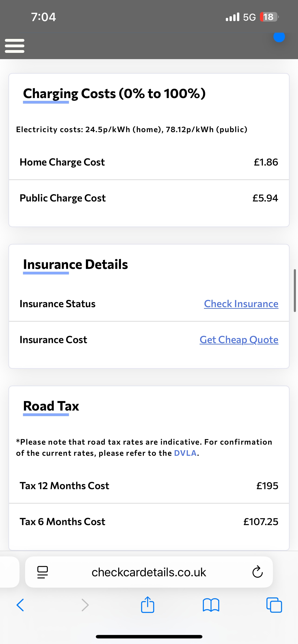
Task: Open the page reader options icon
Action: tap(42, 572)
